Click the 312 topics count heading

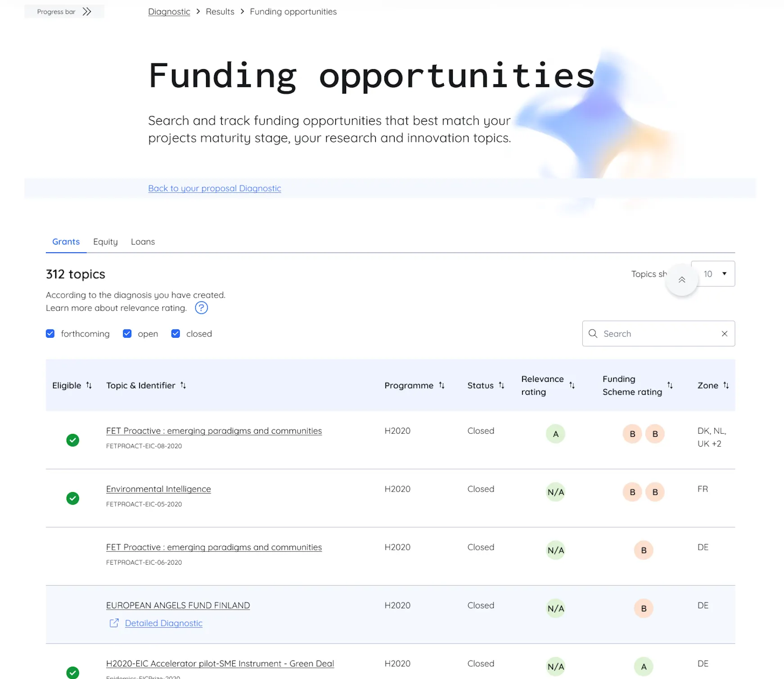point(76,274)
